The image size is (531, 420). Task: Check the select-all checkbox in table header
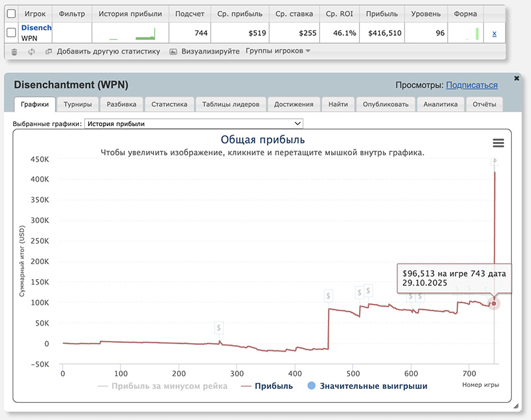11,13
